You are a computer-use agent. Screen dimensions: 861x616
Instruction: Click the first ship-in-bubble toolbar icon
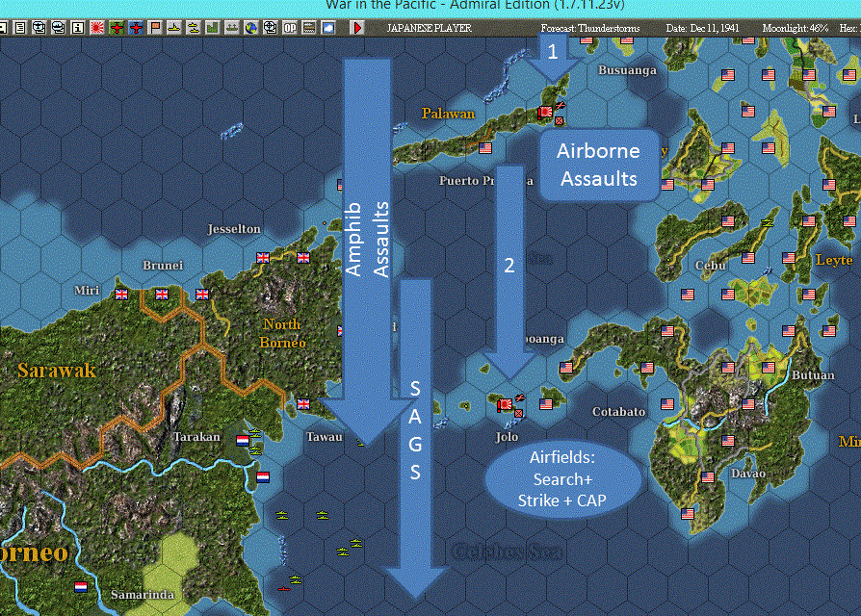(x=39, y=27)
